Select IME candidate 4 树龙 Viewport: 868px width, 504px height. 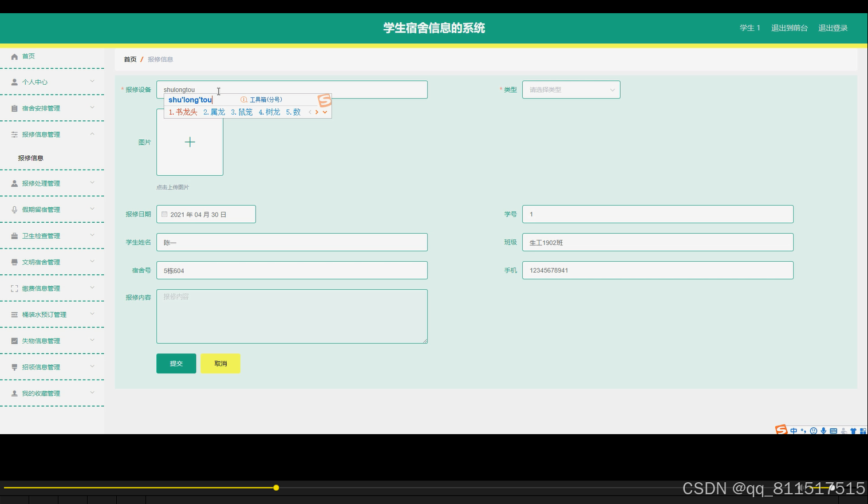(269, 112)
